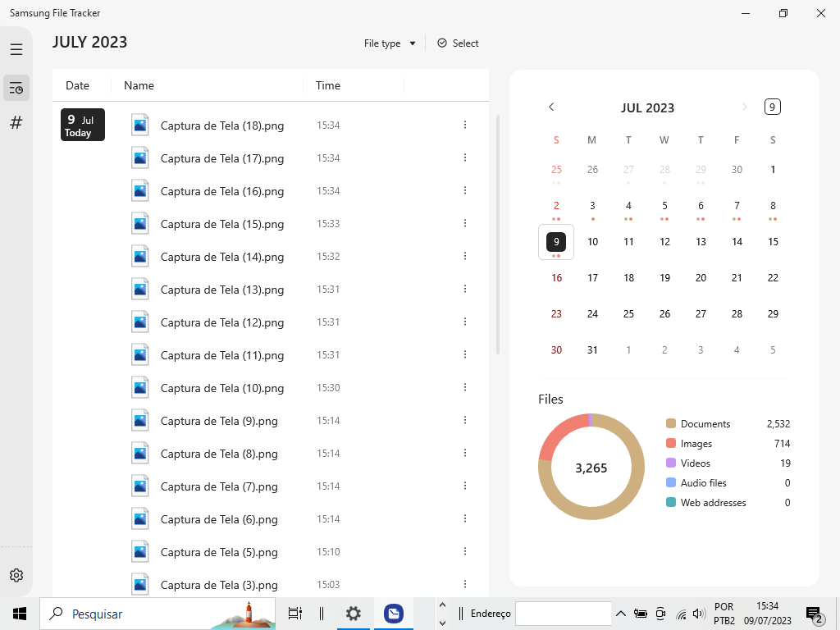Screen dimensions: 840x630
Task: Open Windows Settings gear on taskbar
Action: (x=353, y=614)
